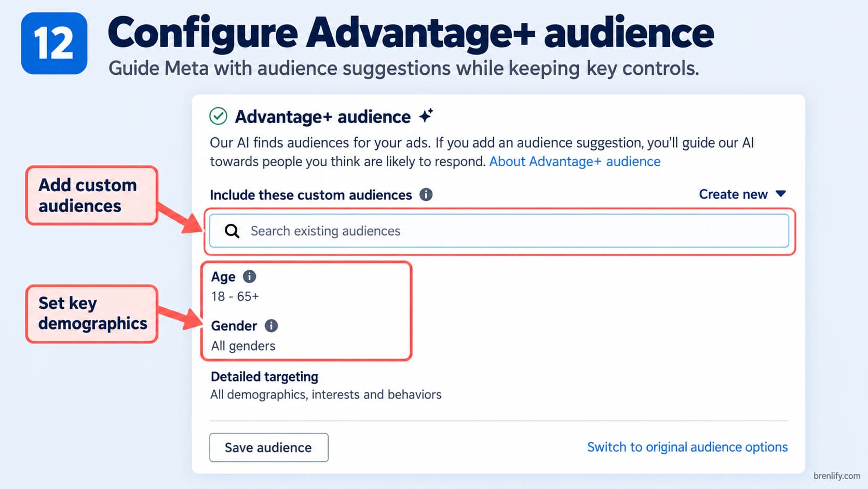Click the Age label
Screen dimensions: 868x489
(223, 277)
